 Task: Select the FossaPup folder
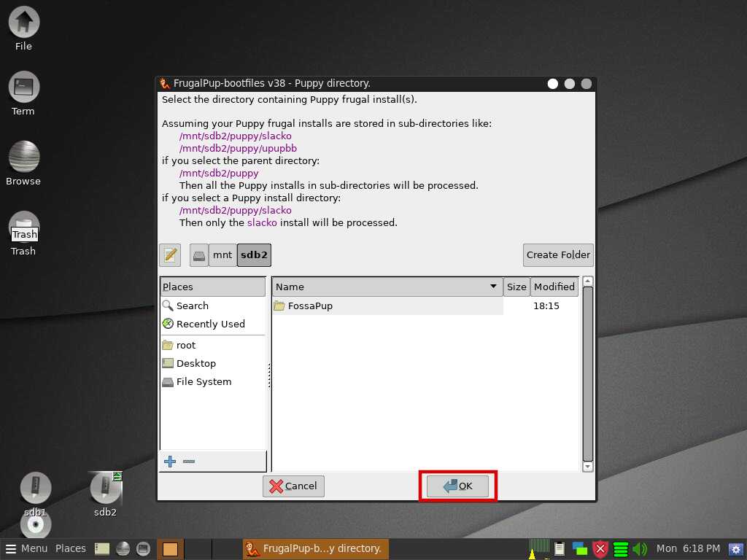tap(310, 306)
